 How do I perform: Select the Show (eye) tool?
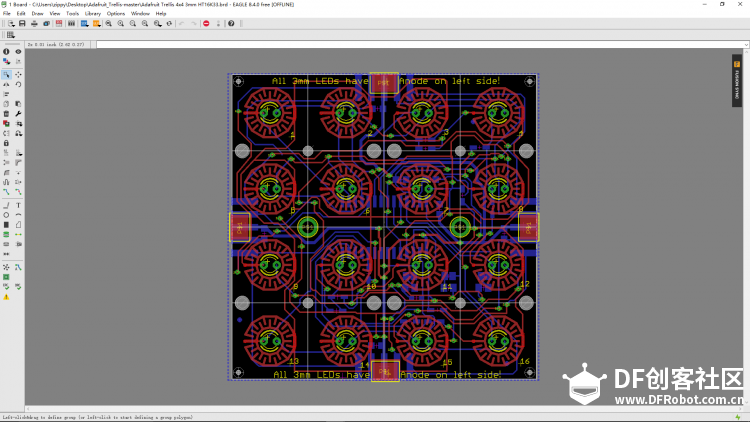(x=18, y=52)
